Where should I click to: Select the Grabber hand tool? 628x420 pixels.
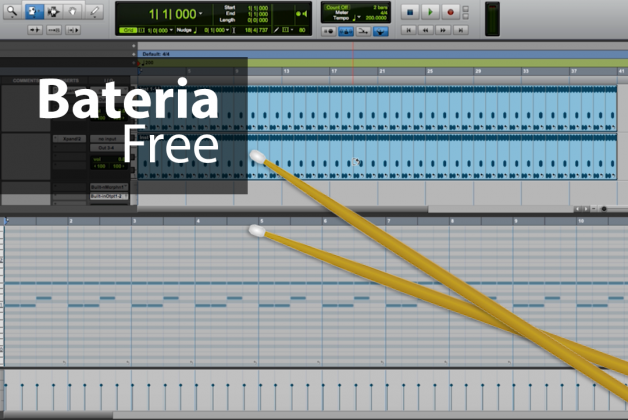(x=72, y=12)
